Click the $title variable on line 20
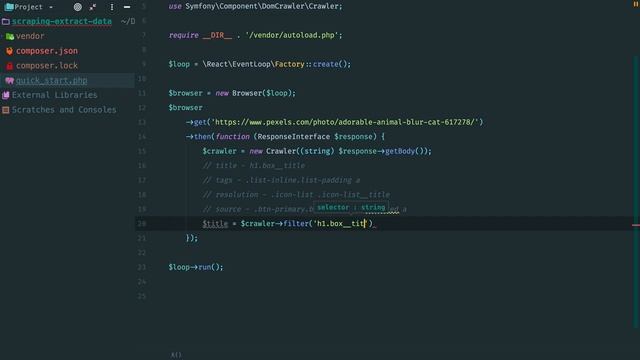 pos(215,224)
